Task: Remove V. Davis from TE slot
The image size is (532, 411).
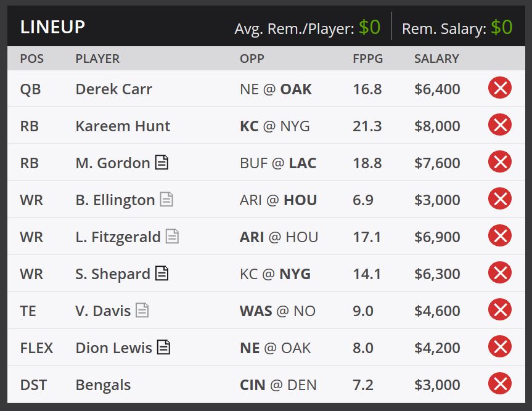Action: click(x=500, y=309)
